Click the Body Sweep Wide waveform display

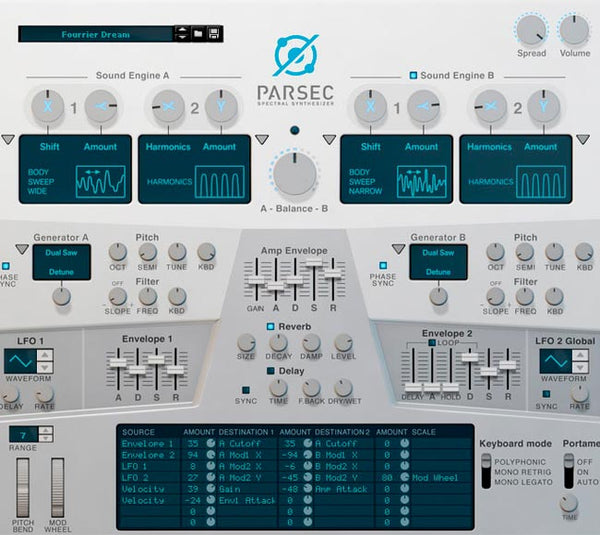[101, 181]
